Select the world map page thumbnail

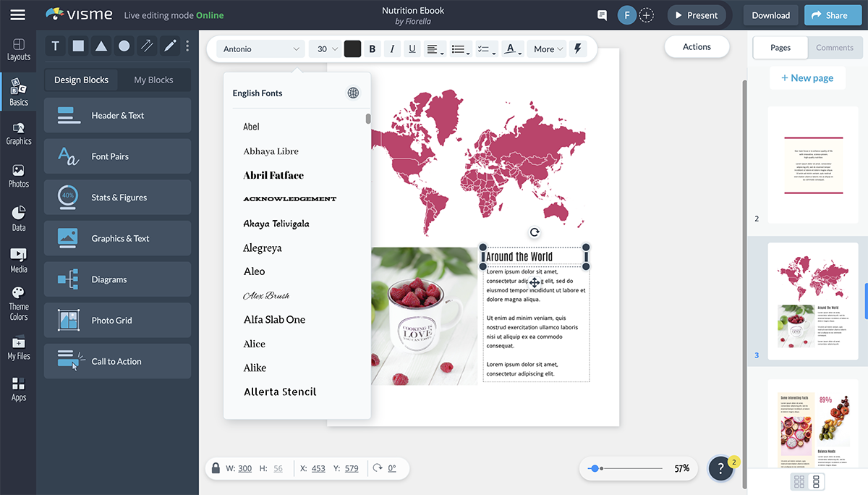coord(812,301)
